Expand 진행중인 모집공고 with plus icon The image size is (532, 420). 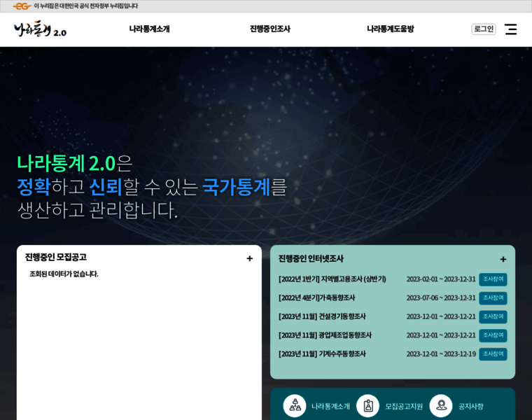pyautogui.click(x=250, y=258)
